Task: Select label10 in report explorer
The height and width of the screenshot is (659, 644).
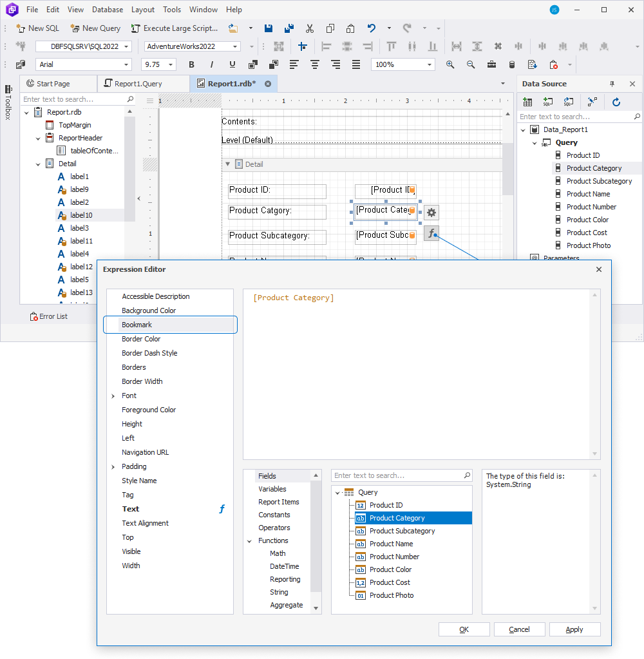Action: (81, 215)
